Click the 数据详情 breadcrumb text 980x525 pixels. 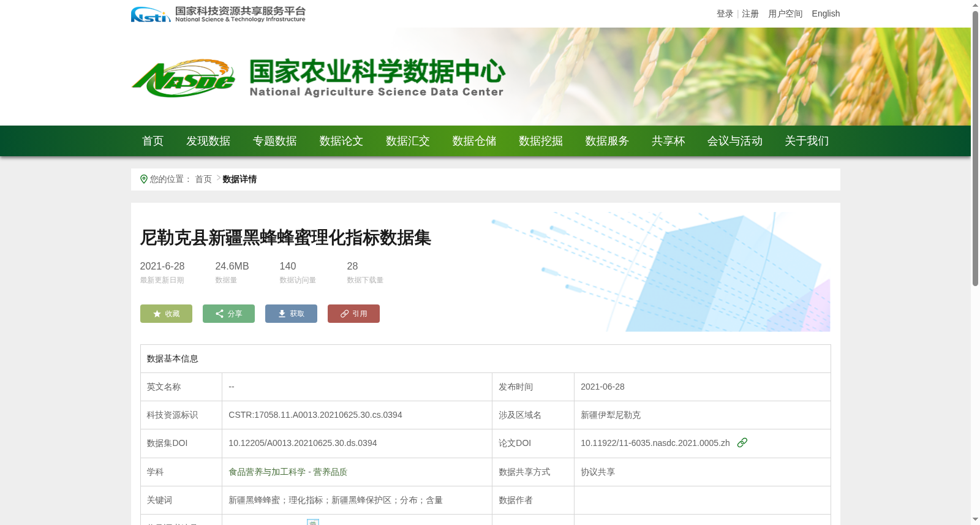pos(239,179)
